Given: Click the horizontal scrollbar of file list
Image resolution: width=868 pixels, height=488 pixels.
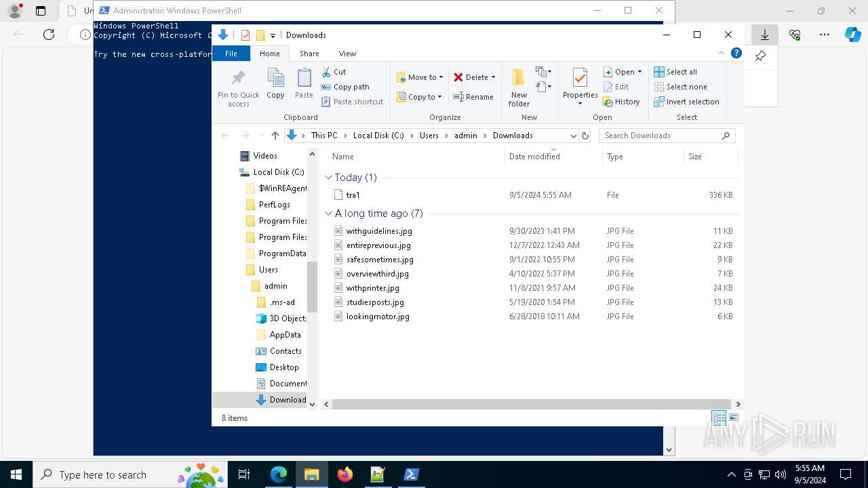Looking at the screenshot, I should (x=531, y=404).
